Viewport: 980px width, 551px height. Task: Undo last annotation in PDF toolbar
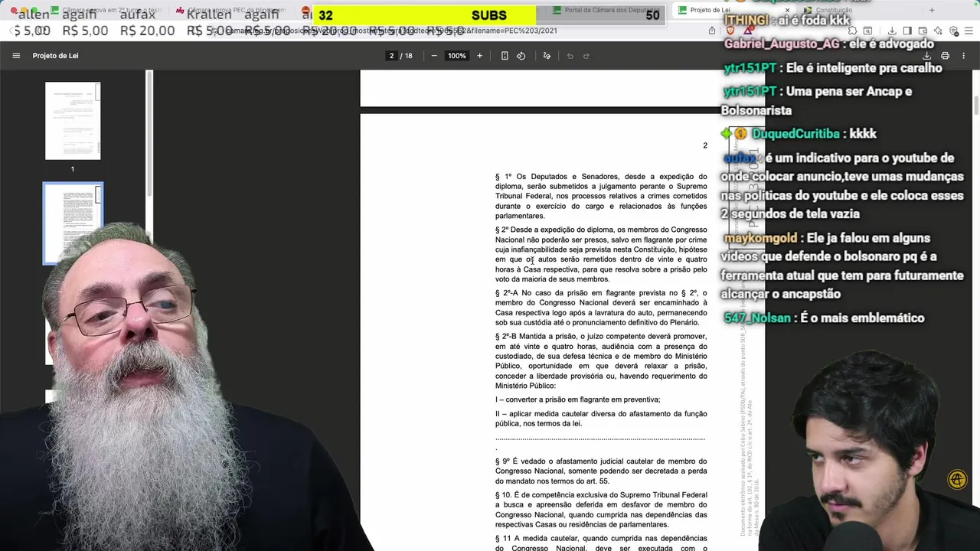click(x=570, y=56)
